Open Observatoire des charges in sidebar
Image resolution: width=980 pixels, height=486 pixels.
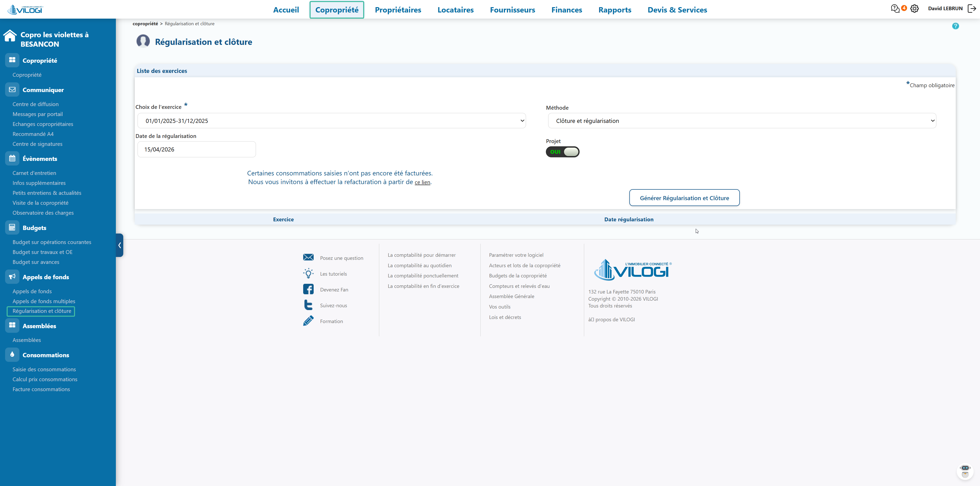[x=43, y=212]
